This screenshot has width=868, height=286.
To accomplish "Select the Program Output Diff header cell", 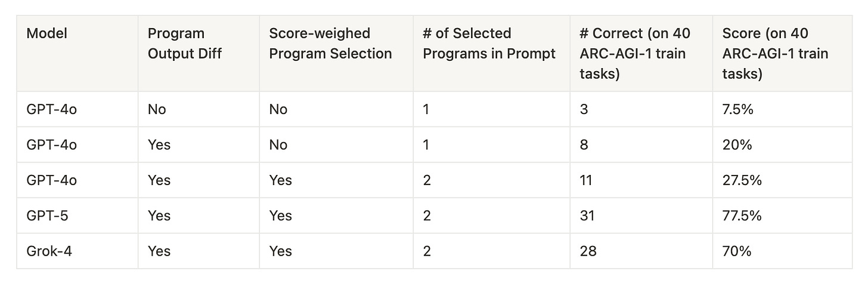I will (x=199, y=54).
